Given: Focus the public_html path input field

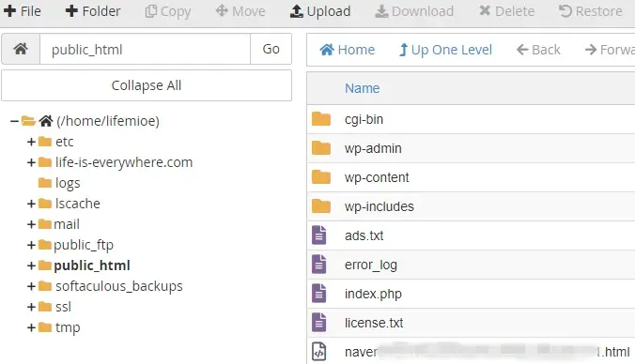Looking at the screenshot, I should [x=145, y=49].
